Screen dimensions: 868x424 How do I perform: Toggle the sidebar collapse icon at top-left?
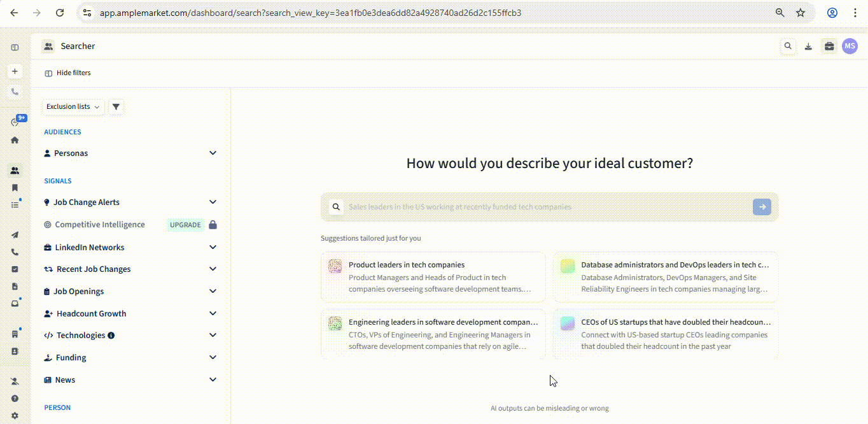15,48
